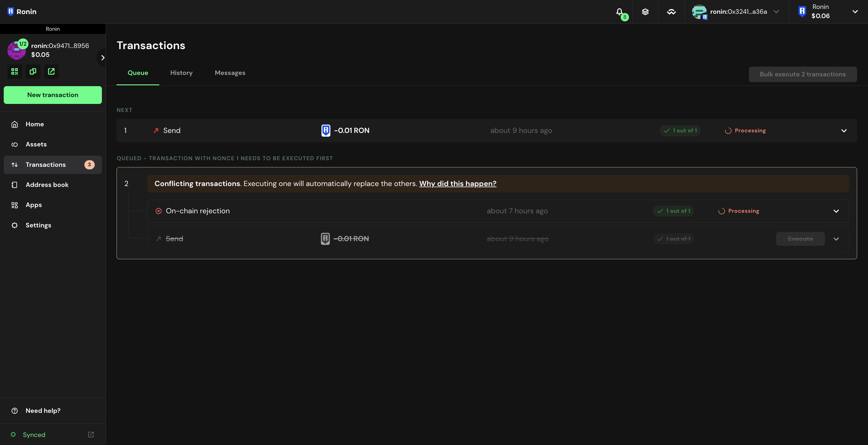Screen dimensions: 868x445
Task: Click the Transactions arrows icon
Action: [14, 165]
